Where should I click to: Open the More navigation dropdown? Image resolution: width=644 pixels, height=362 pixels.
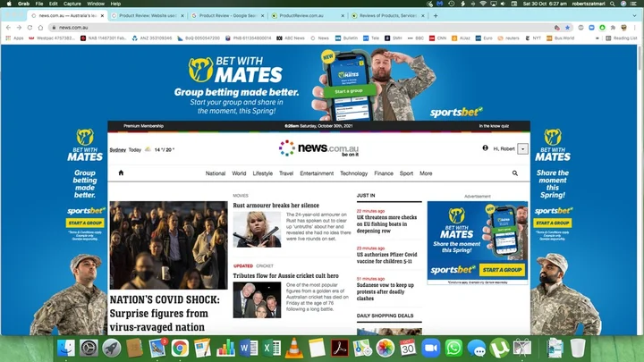click(x=426, y=173)
